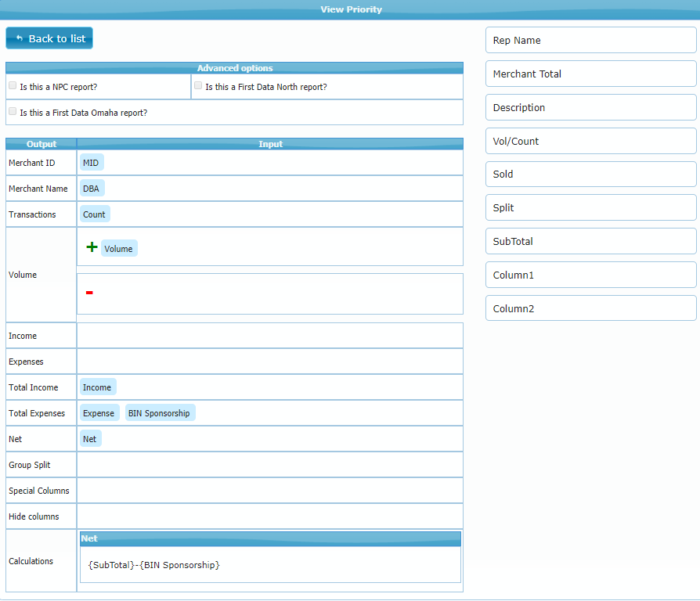700x601 pixels.
Task: Click the Net calculation formula box
Action: pyautogui.click(x=270, y=564)
